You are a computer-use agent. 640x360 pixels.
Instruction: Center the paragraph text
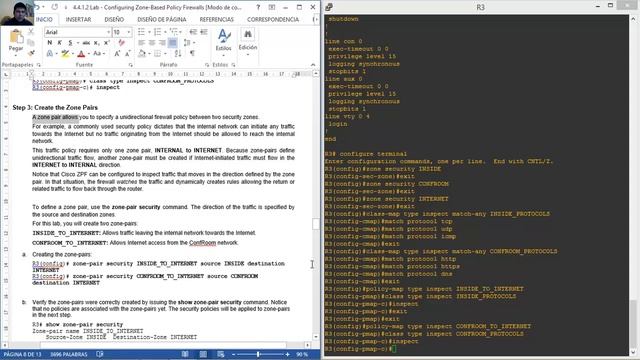(x=152, y=42)
